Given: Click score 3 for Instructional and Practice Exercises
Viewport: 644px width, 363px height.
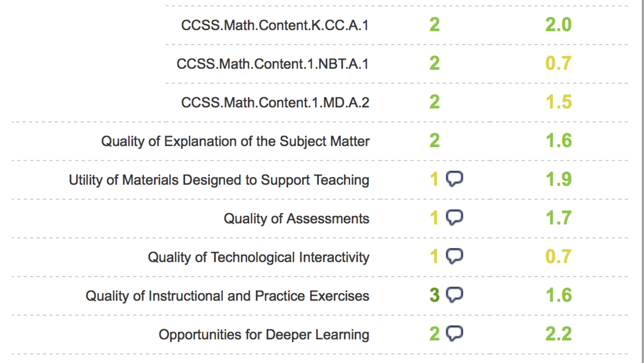Looking at the screenshot, I should 434,295.
